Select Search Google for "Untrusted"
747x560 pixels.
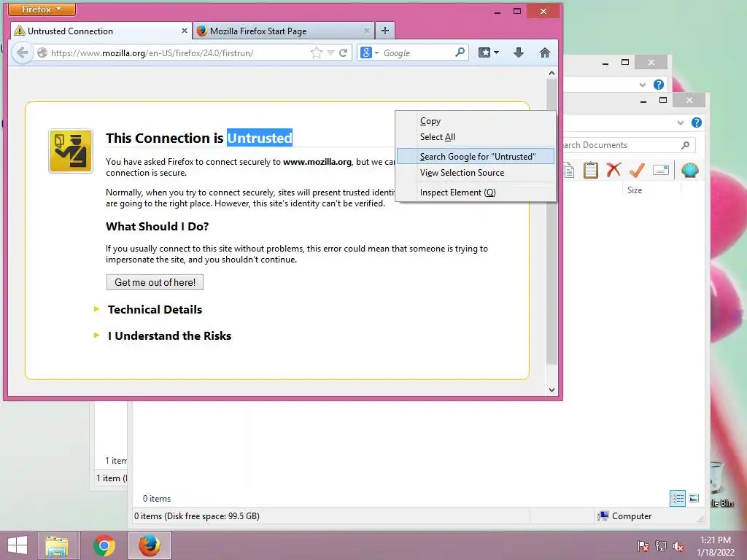[476, 157]
